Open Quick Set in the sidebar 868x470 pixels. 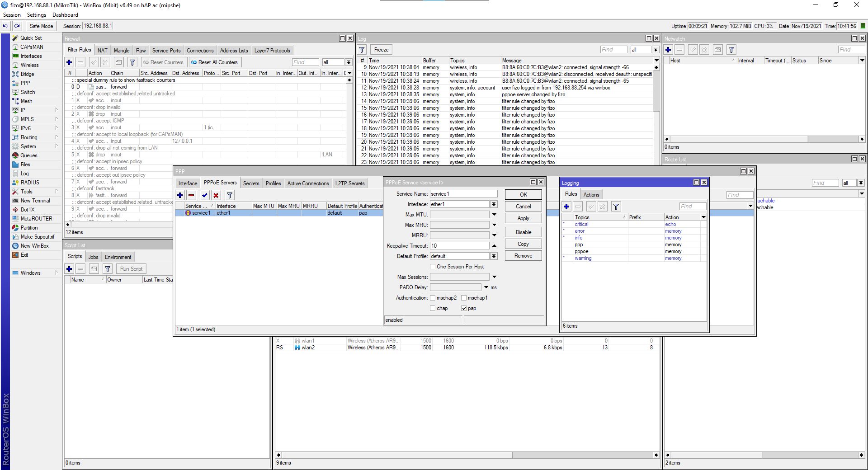pyautogui.click(x=31, y=38)
